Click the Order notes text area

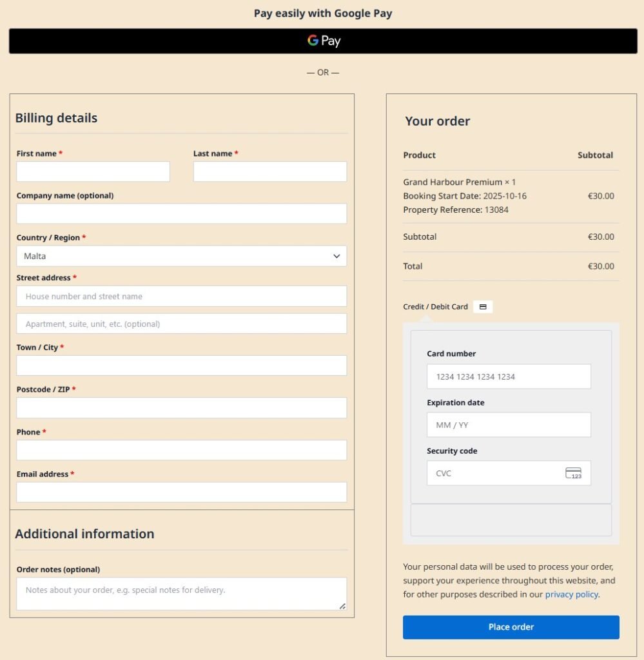(x=181, y=593)
